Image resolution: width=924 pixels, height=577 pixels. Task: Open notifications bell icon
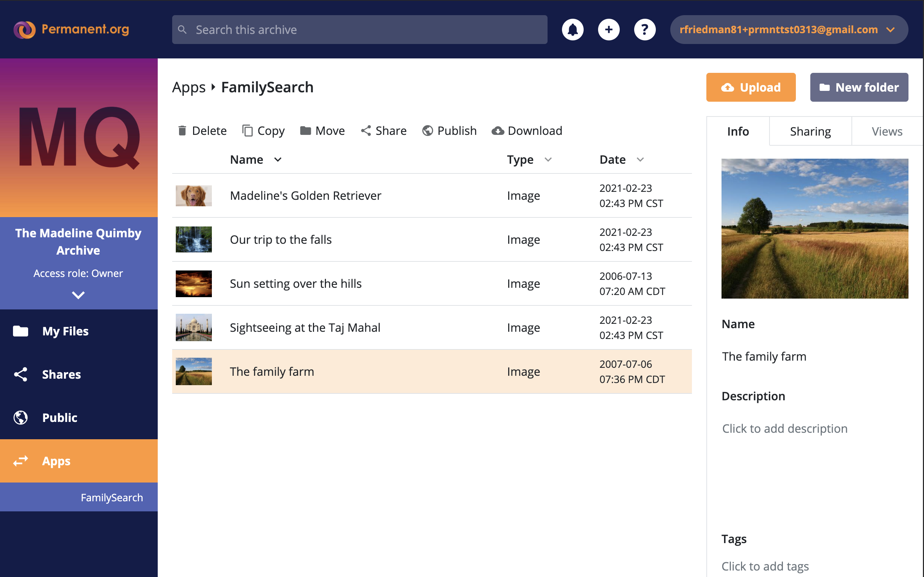[572, 29]
